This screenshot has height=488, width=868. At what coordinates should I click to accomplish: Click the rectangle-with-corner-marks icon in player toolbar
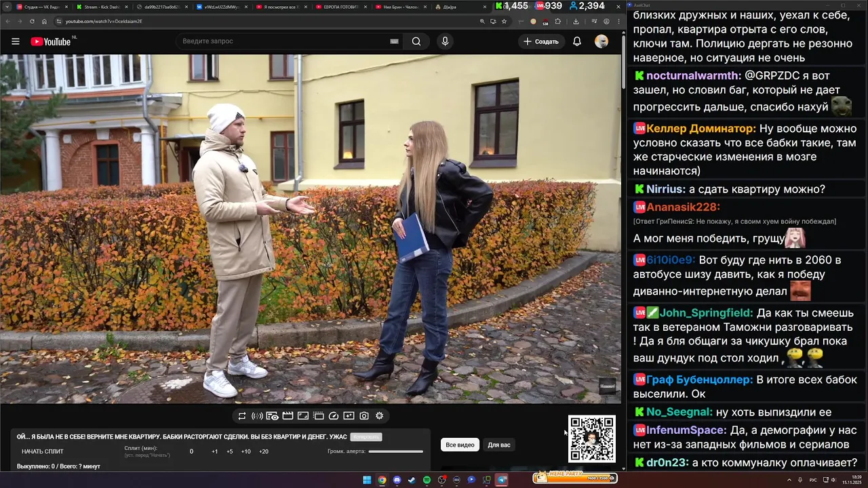(303, 415)
